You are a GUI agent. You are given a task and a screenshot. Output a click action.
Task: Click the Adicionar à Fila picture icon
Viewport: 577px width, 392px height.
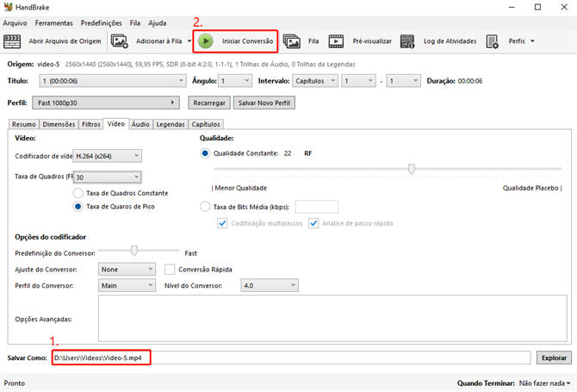120,40
